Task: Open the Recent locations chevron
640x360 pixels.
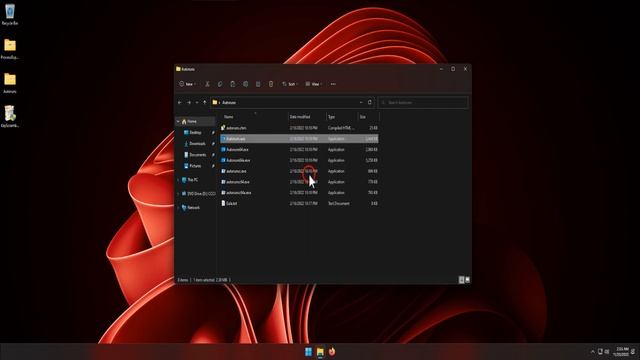Action: pos(197,102)
